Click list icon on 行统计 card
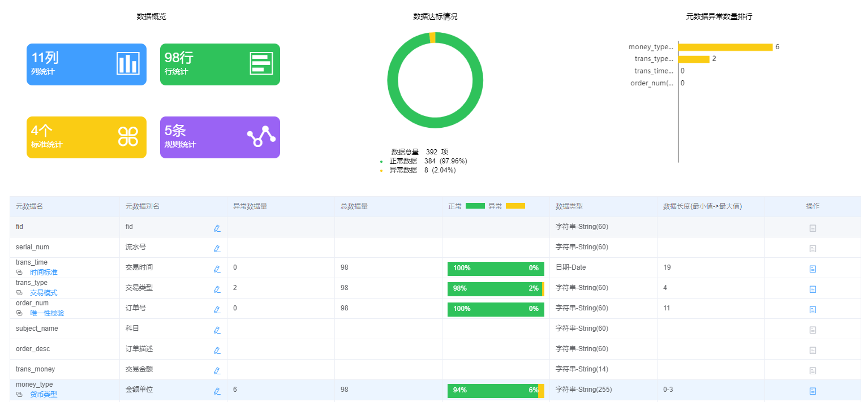Image resolution: width=868 pixels, height=402 pixels. (x=261, y=63)
